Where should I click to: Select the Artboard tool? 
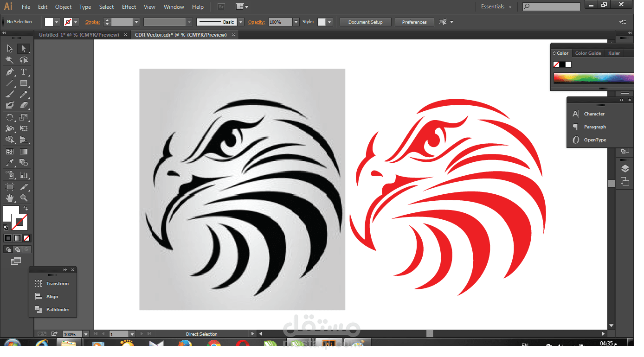10,186
